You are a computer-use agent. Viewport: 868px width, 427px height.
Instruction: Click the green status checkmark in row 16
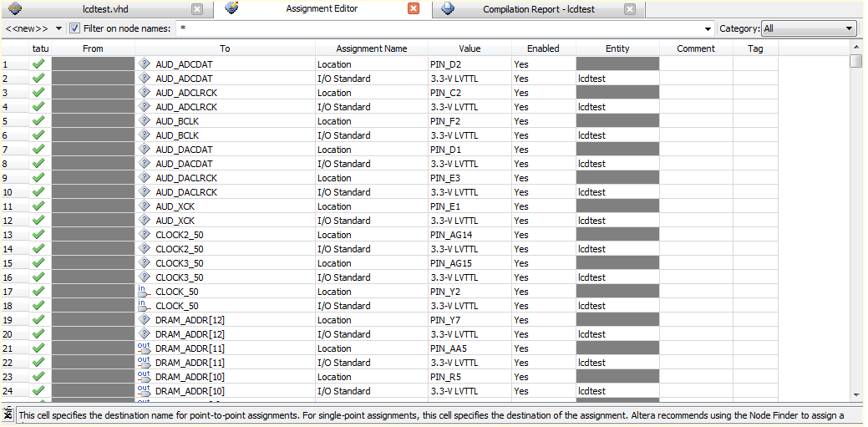point(38,277)
